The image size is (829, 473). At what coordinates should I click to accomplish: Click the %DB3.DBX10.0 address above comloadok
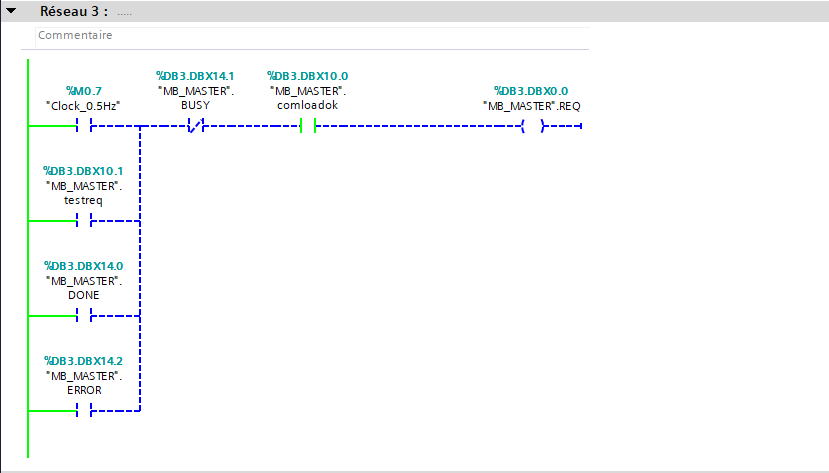click(307, 76)
